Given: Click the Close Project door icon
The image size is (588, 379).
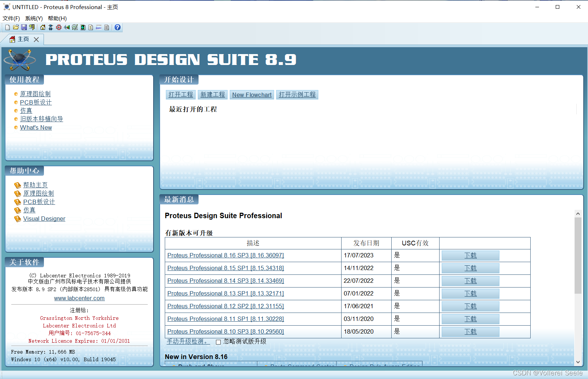Looking at the screenshot, I should 32,27.
